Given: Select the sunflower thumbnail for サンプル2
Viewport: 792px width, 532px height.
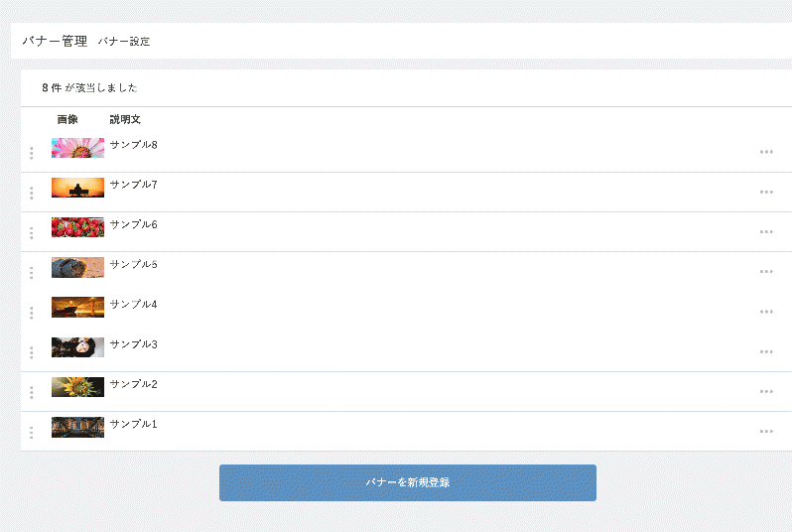Looking at the screenshot, I should (77, 387).
